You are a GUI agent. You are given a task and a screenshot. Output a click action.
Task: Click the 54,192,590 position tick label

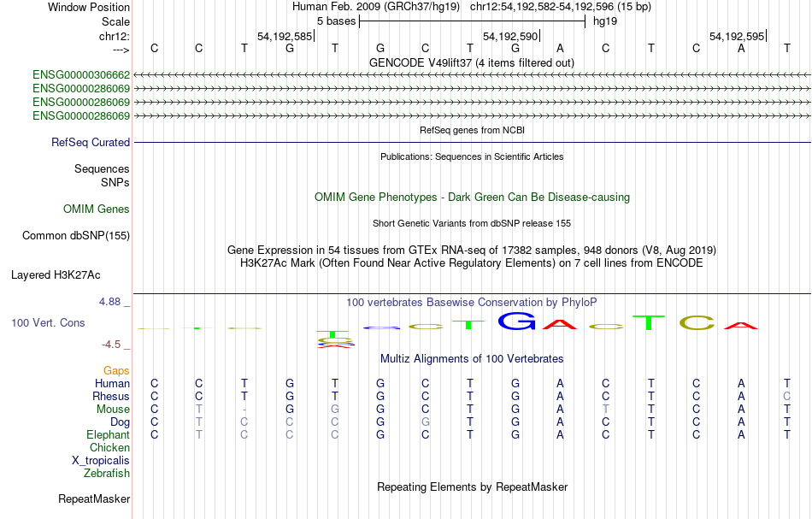510,36
